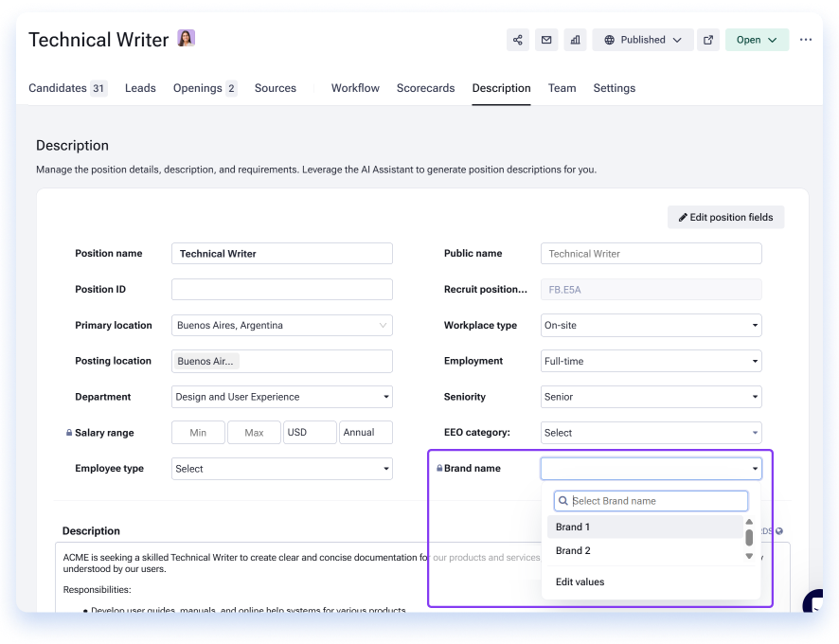
Task: Click the avatar next to Technical Writer
Action: click(187, 38)
